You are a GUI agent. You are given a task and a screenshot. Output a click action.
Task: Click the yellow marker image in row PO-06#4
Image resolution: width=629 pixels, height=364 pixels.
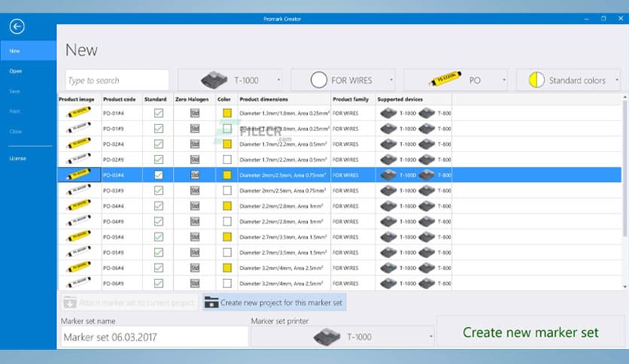(78, 268)
